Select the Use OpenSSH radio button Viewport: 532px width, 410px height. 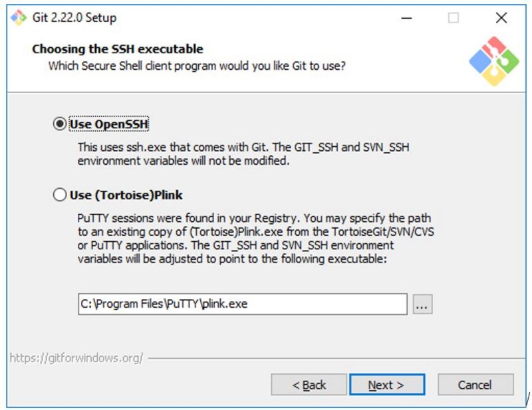[60, 124]
